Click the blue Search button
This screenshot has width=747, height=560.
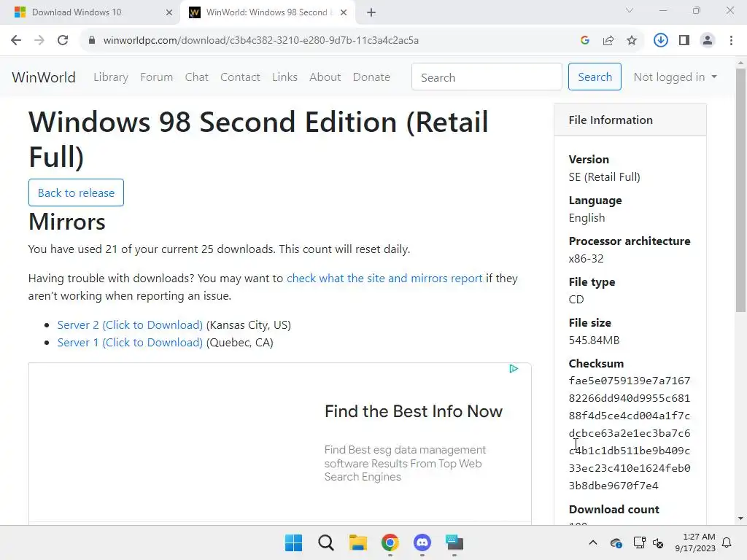595,77
